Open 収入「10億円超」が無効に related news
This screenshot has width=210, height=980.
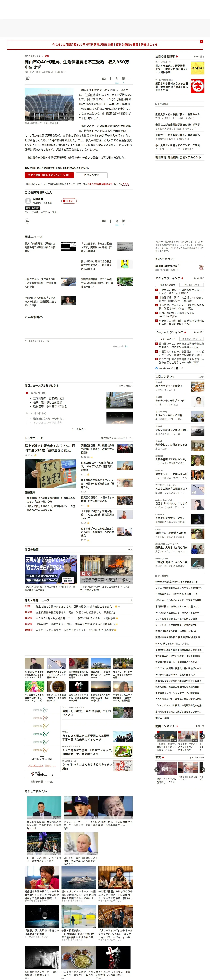click(x=40, y=247)
